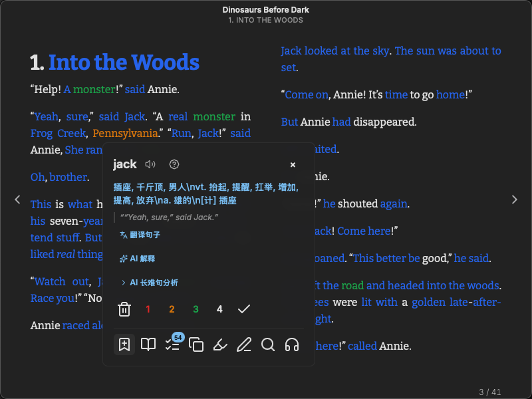Click the AI 解释 option
The width and height of the screenshot is (532, 399).
[x=137, y=259]
